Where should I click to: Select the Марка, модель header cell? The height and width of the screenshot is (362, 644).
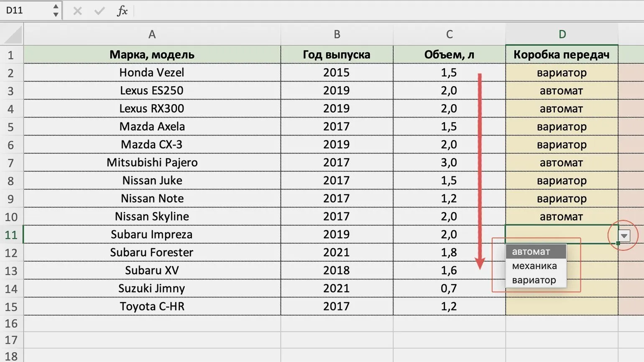coord(152,55)
